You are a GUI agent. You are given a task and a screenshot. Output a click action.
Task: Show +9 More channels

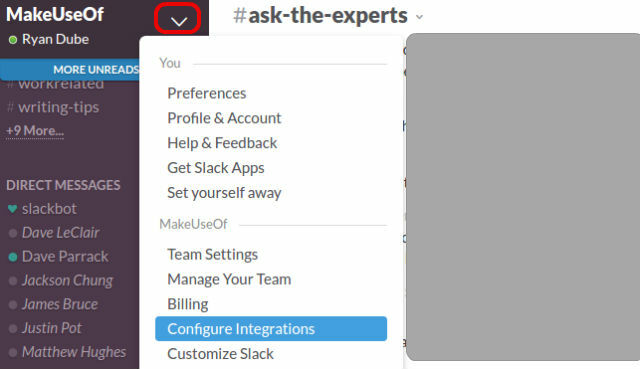pos(35,131)
